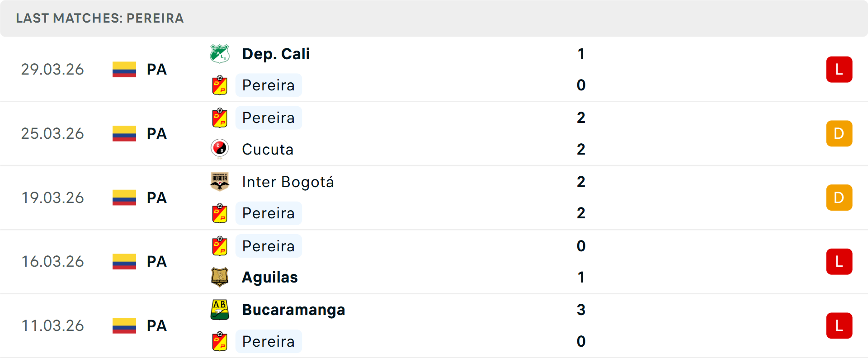Image resolution: width=868 pixels, height=358 pixels.
Task: Click the Aguilas club crest icon
Action: click(x=220, y=277)
